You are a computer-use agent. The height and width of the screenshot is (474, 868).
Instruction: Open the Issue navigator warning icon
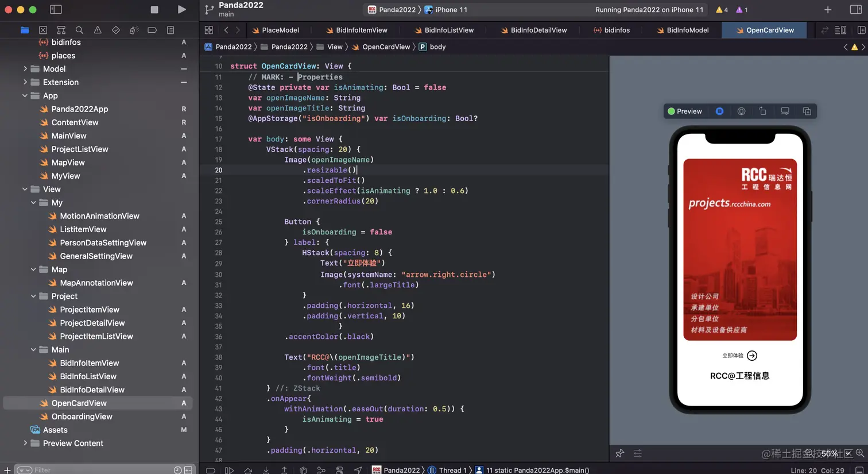point(98,30)
